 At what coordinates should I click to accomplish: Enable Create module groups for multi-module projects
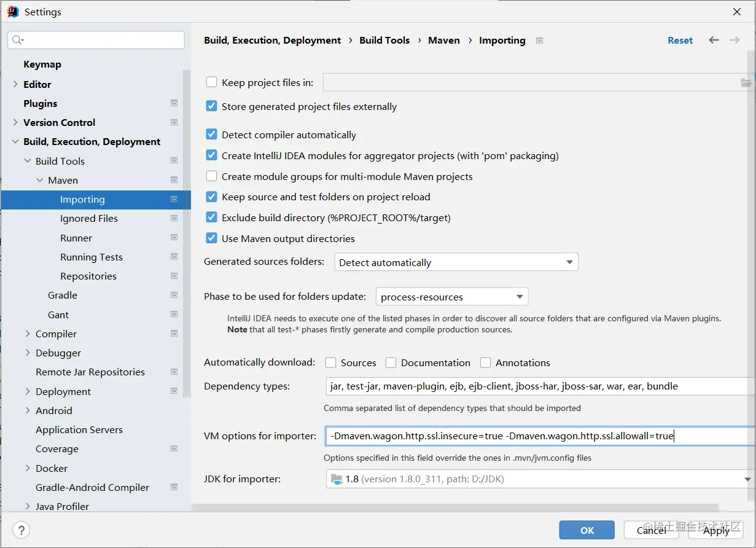pyautogui.click(x=211, y=176)
